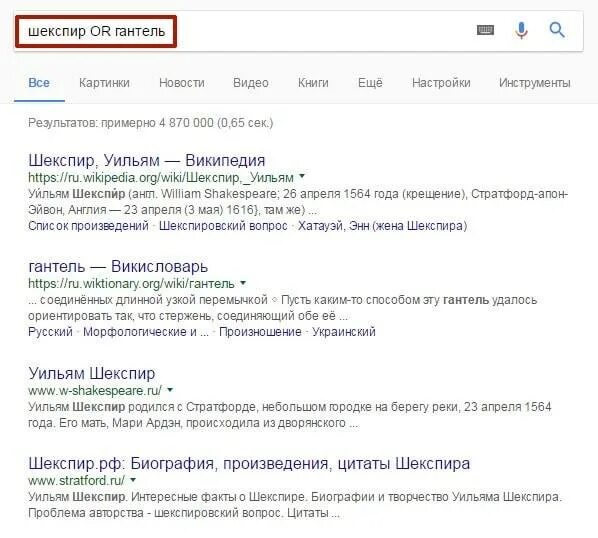
Task: Open Настройки menu
Action: 441,83
